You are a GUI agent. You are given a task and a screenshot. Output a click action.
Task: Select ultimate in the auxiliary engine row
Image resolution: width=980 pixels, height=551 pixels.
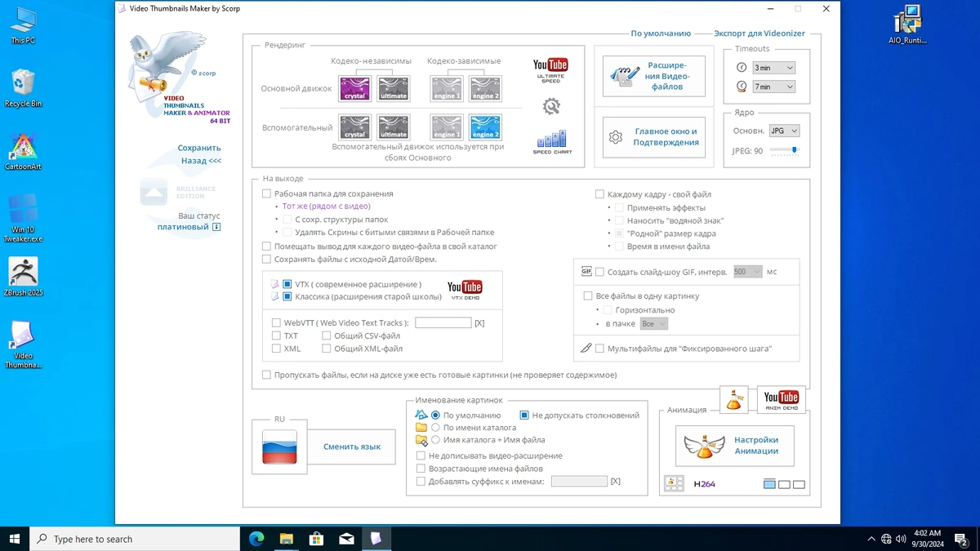[393, 127]
